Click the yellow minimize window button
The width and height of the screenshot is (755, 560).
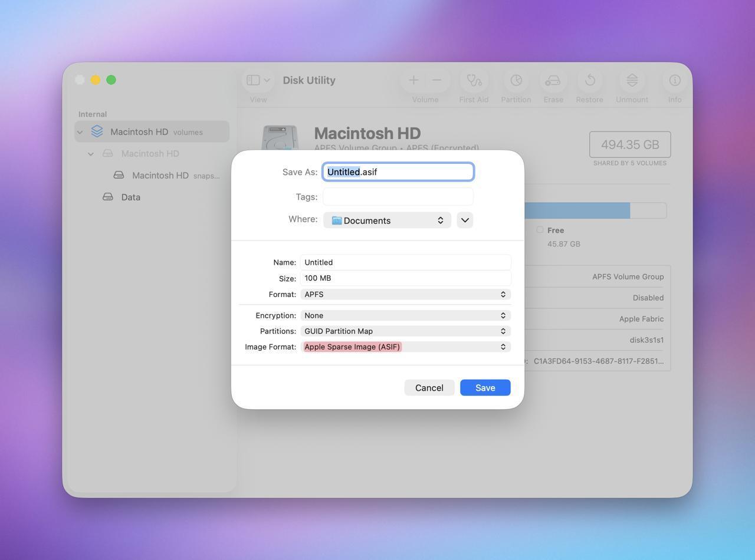(96, 80)
